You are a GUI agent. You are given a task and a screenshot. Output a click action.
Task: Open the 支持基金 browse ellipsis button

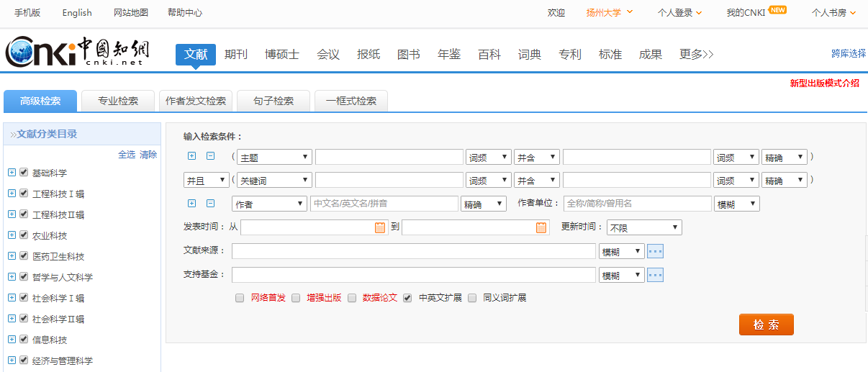[x=655, y=275]
